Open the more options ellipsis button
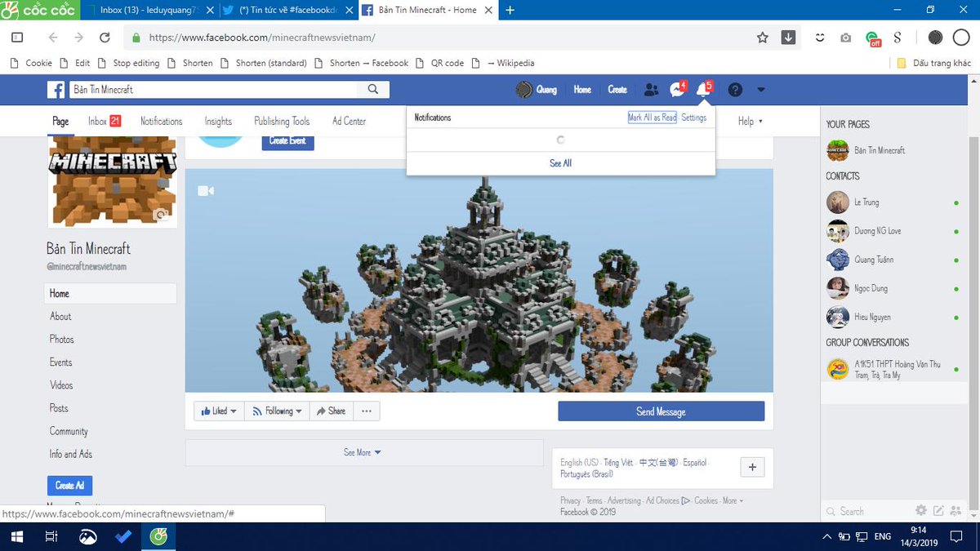Screen dimensions: 980x551 [x=366, y=411]
